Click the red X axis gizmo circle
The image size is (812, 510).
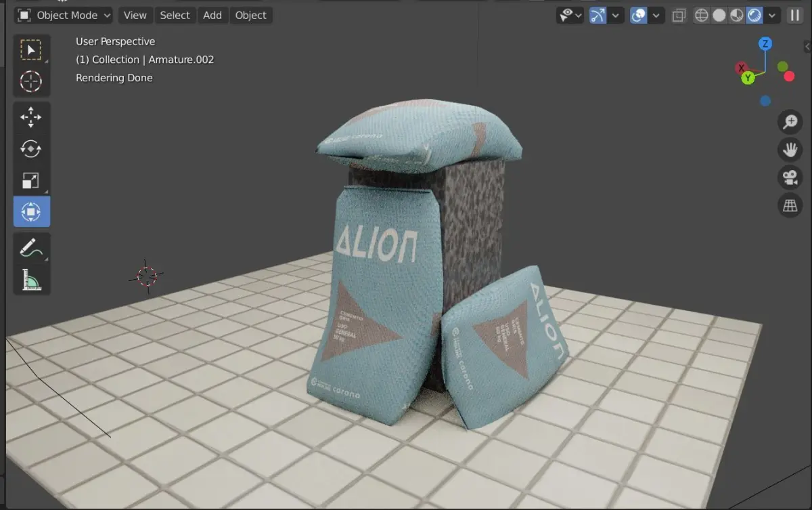tap(742, 68)
